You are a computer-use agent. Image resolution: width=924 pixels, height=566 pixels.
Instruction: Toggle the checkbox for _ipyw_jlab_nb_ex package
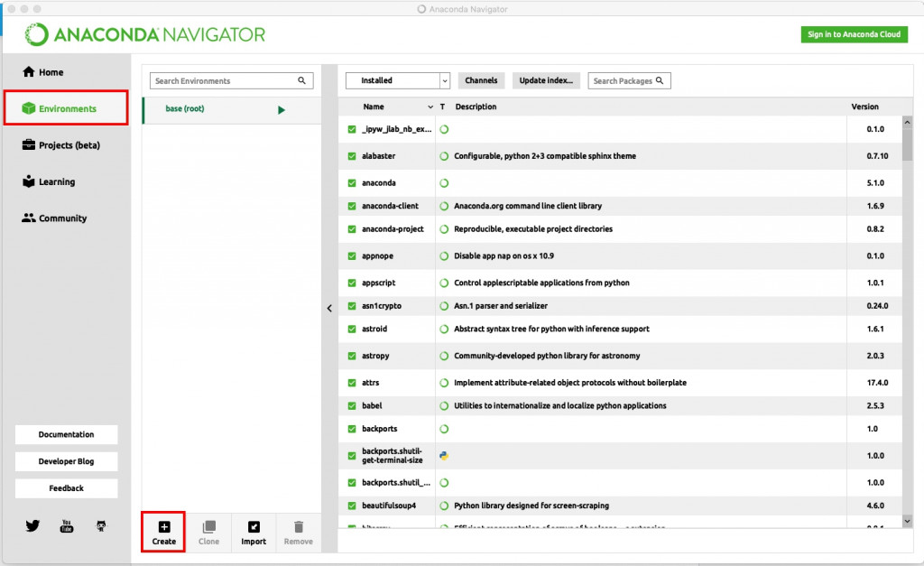click(x=352, y=129)
